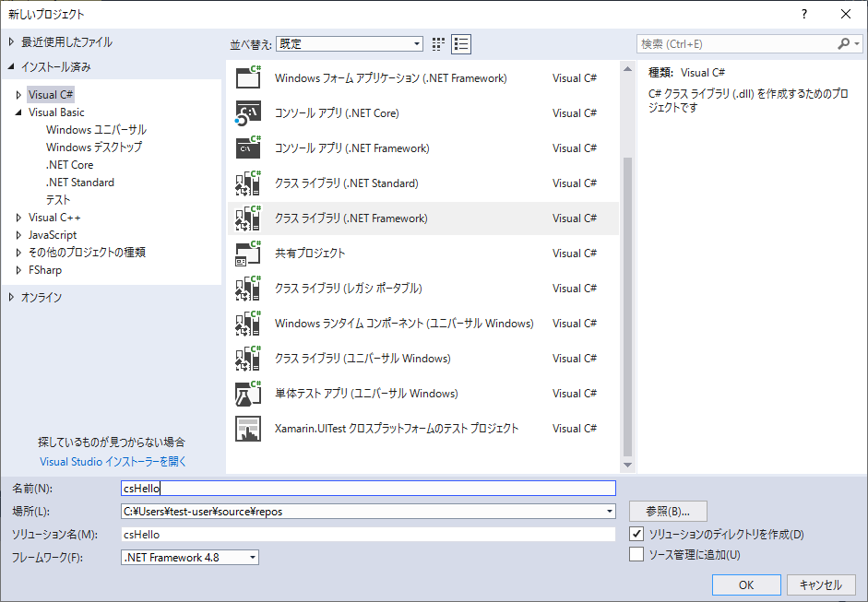Open the search options dropdown arrow
The height and width of the screenshot is (602, 868).
coord(857,43)
